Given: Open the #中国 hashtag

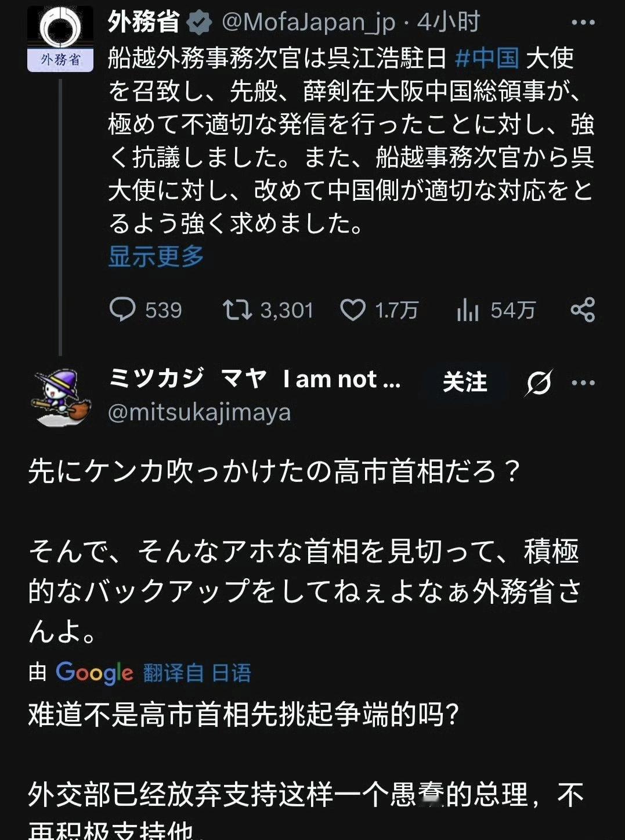Looking at the screenshot, I should point(487,58).
